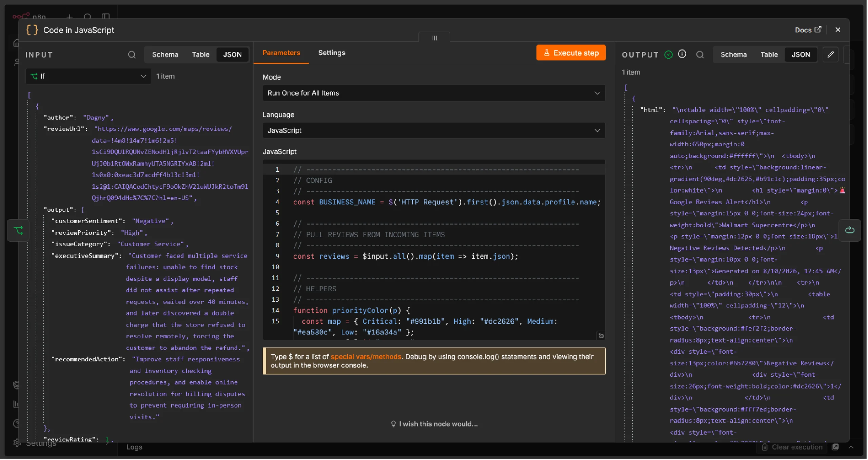Click the Mode field label

(x=272, y=77)
